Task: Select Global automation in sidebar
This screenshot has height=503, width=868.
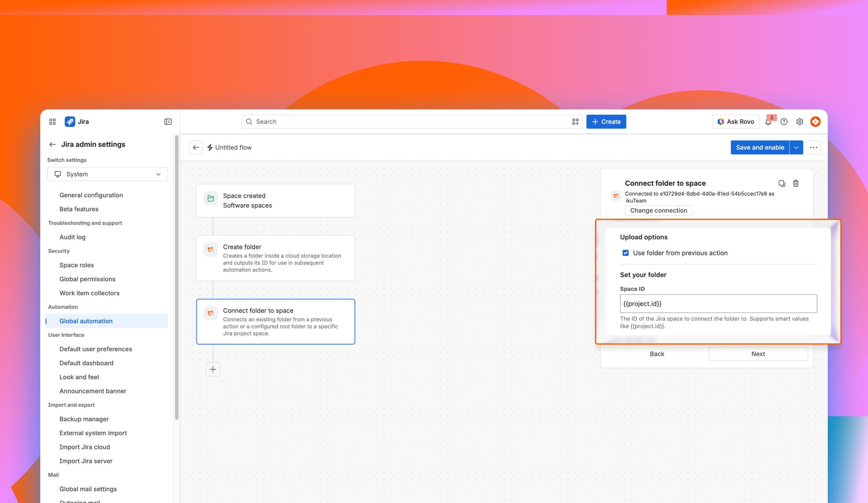Action: pyautogui.click(x=107, y=321)
